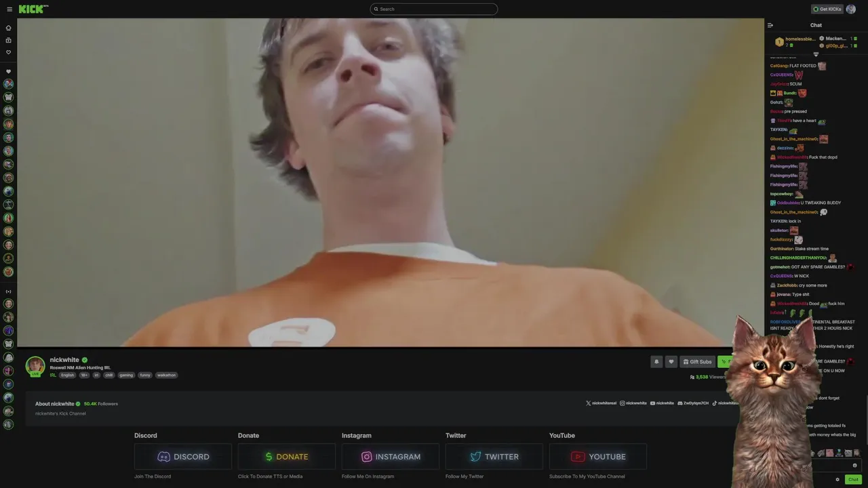
Task: Open the hamburger menu in top-left corner
Action: tap(9, 9)
